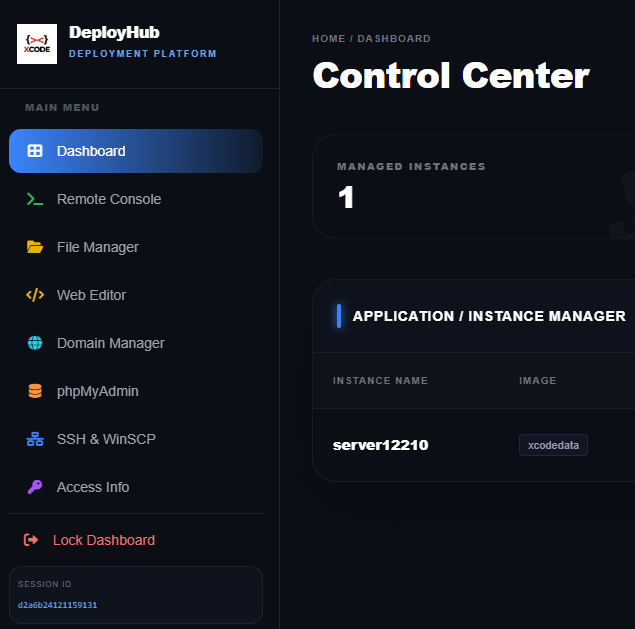The width and height of the screenshot is (635, 629).
Task: Select Domain Manager in sidebar
Action: pyautogui.click(x=136, y=343)
